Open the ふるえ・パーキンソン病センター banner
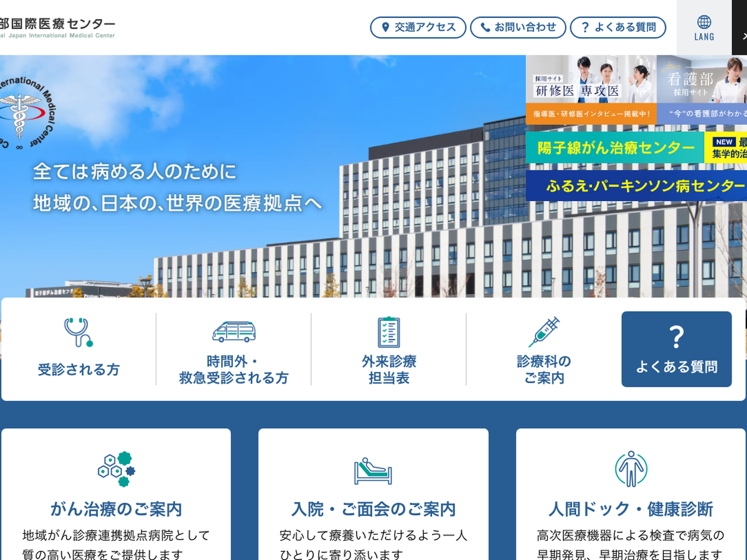Viewport: 747px width, 560px height. pyautogui.click(x=636, y=186)
